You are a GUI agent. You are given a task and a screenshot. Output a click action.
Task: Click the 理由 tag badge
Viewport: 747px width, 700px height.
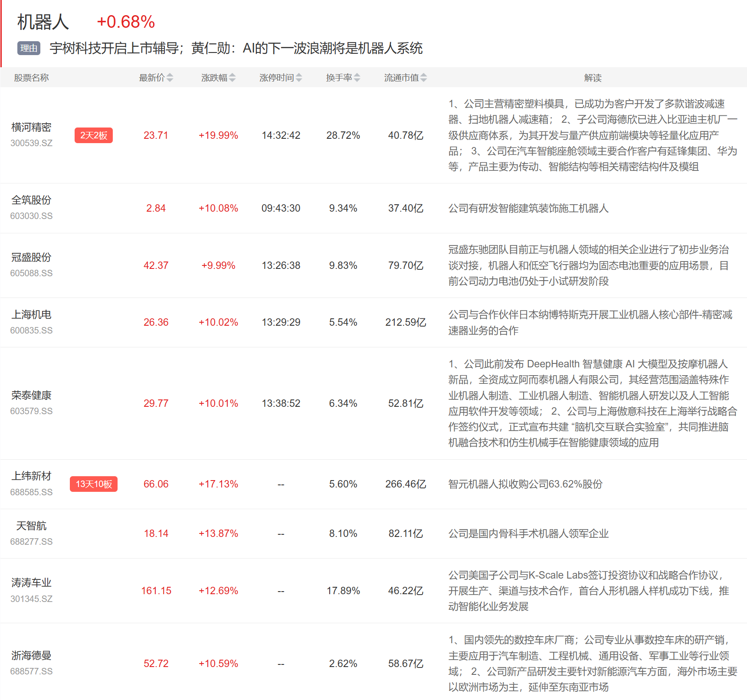pos(29,48)
